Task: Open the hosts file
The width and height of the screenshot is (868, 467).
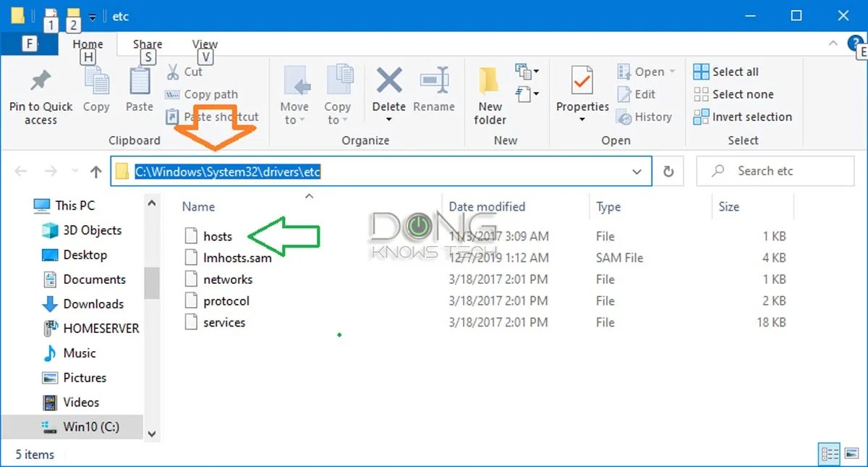Action: pyautogui.click(x=218, y=235)
